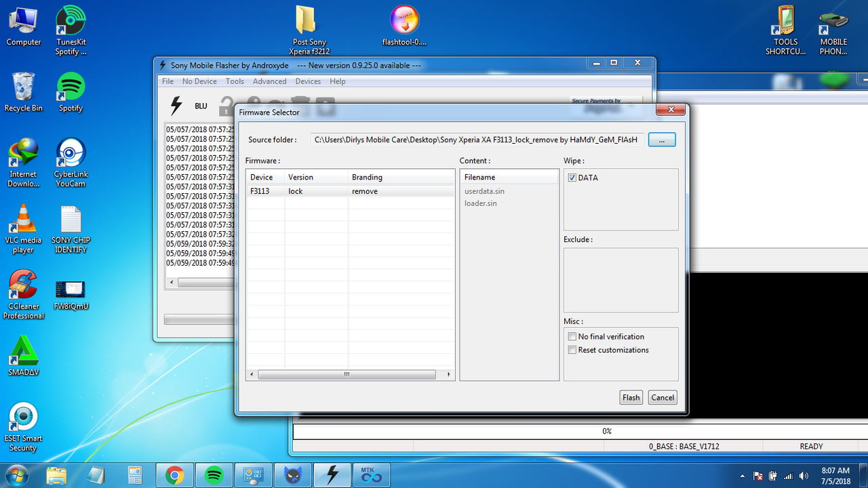This screenshot has width=868, height=488.
Task: Click the Branding column header
Action: tap(401, 177)
